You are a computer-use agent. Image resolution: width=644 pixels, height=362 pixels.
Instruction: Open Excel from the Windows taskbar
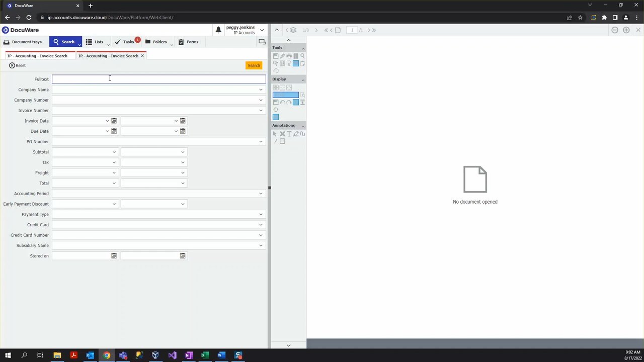click(205, 355)
